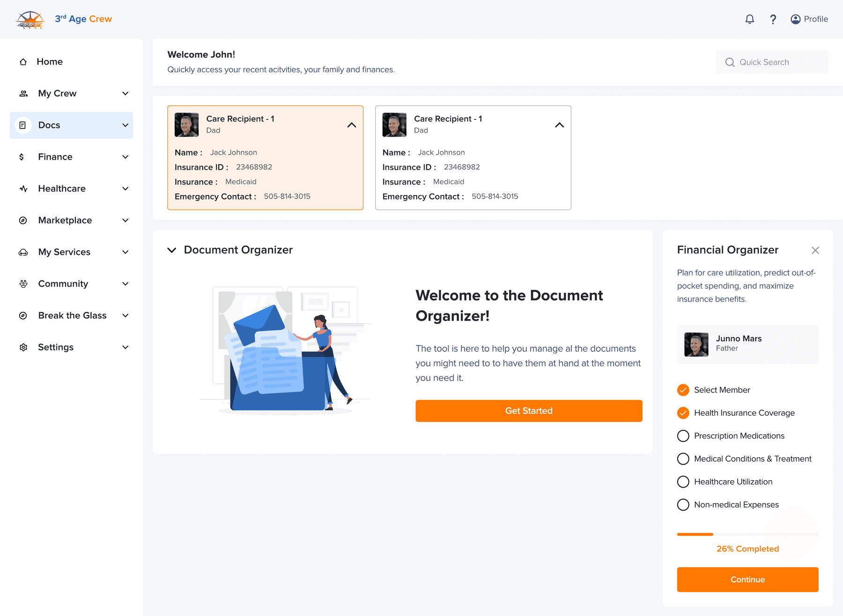Click the 26% completion progress bar
843x616 pixels.
[747, 534]
